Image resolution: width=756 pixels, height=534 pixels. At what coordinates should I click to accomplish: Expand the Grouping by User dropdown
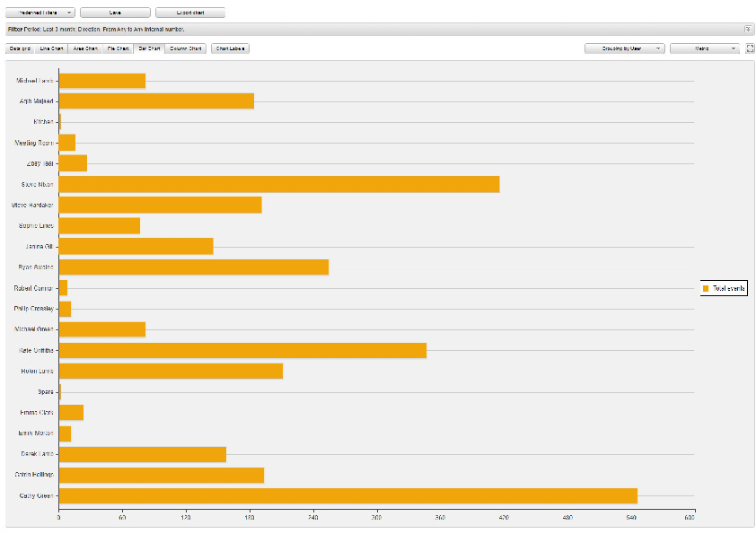pos(624,48)
